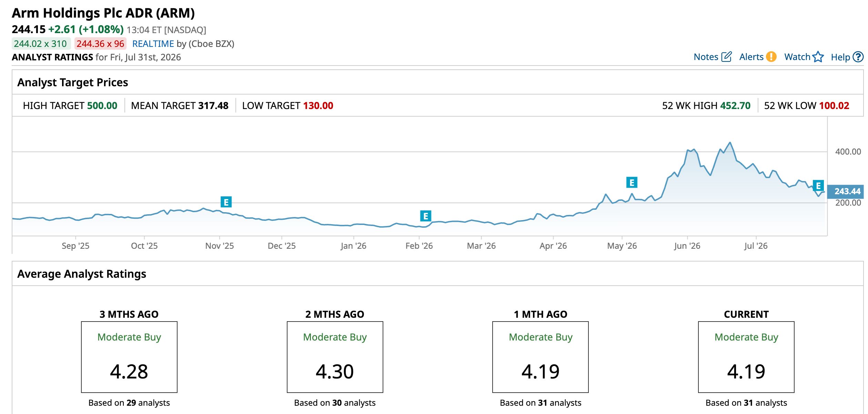Viewport: 868px width, 414px height.
Task: Click the Jan '26 date axis label
Action: point(353,246)
